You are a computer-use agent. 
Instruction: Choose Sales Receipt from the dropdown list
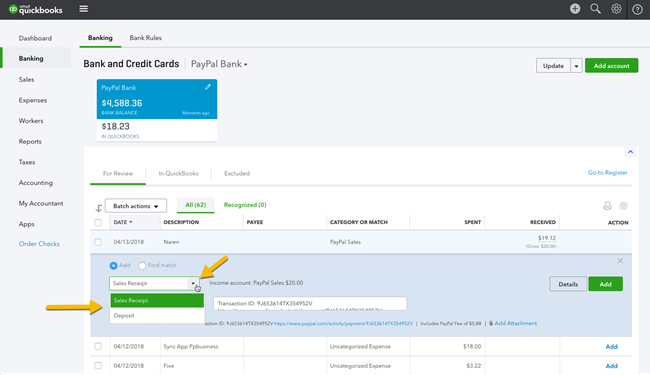tap(157, 300)
